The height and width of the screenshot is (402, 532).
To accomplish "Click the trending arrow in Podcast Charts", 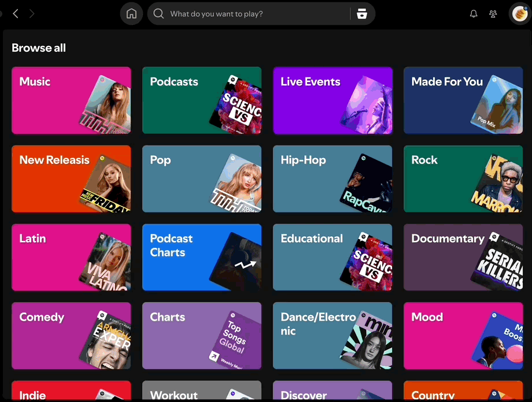I will 245,265.
